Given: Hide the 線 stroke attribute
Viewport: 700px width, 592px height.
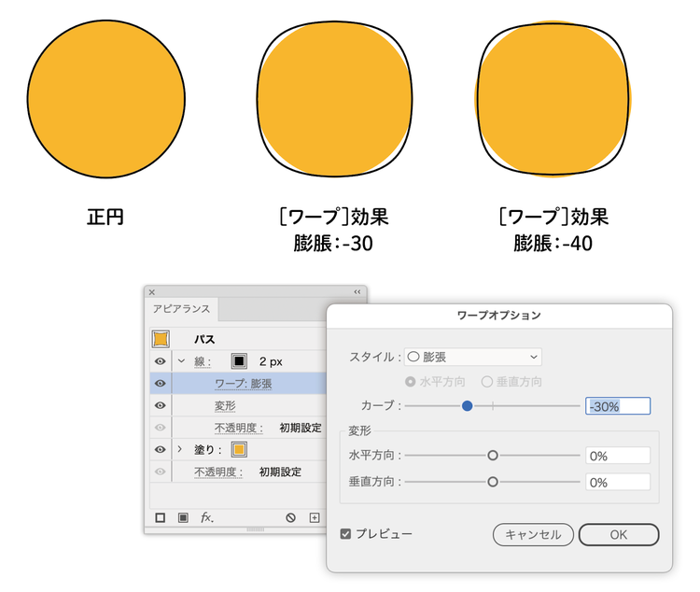Looking at the screenshot, I should coord(160,361).
